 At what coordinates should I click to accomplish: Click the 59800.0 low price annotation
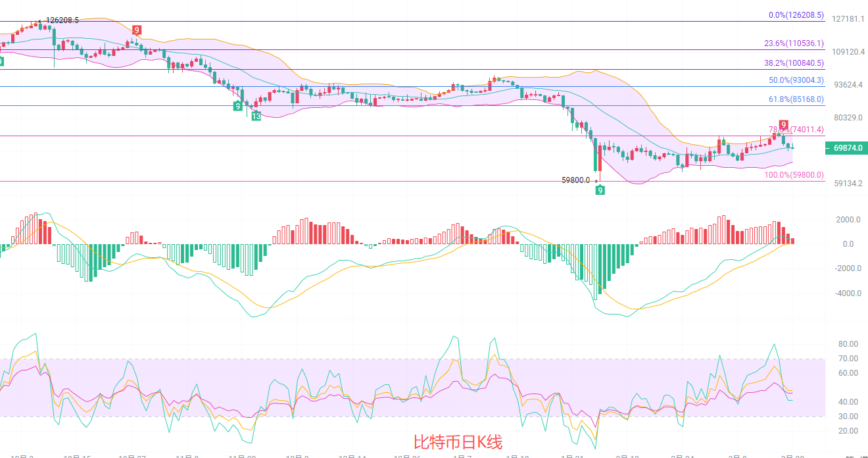(x=575, y=180)
